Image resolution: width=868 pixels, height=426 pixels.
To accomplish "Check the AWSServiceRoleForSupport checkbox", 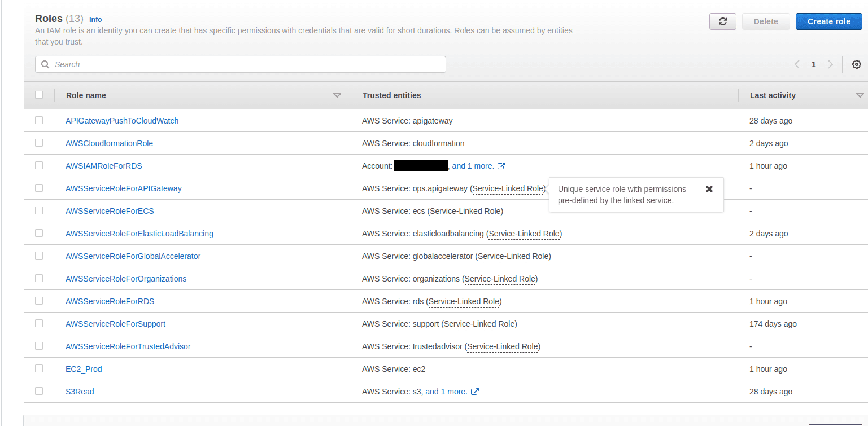I will click(x=39, y=323).
